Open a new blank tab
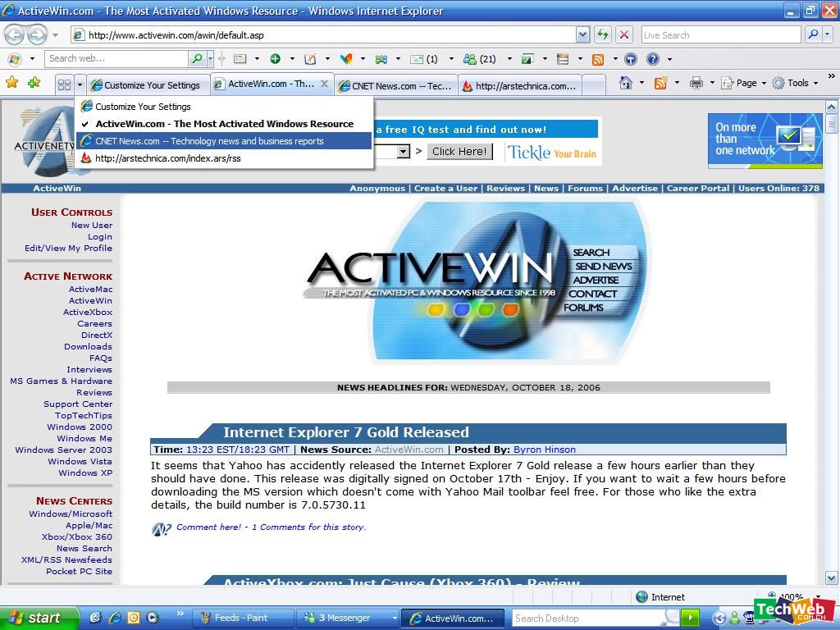This screenshot has width=840, height=630. [594, 85]
